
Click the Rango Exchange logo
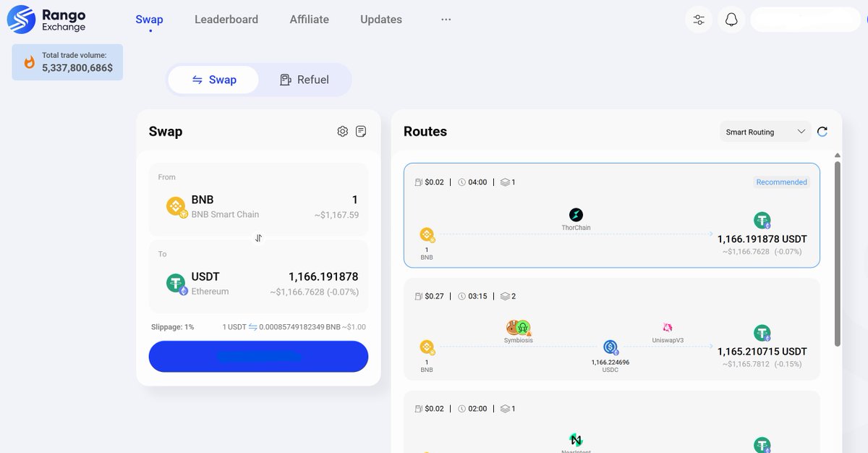click(x=47, y=20)
